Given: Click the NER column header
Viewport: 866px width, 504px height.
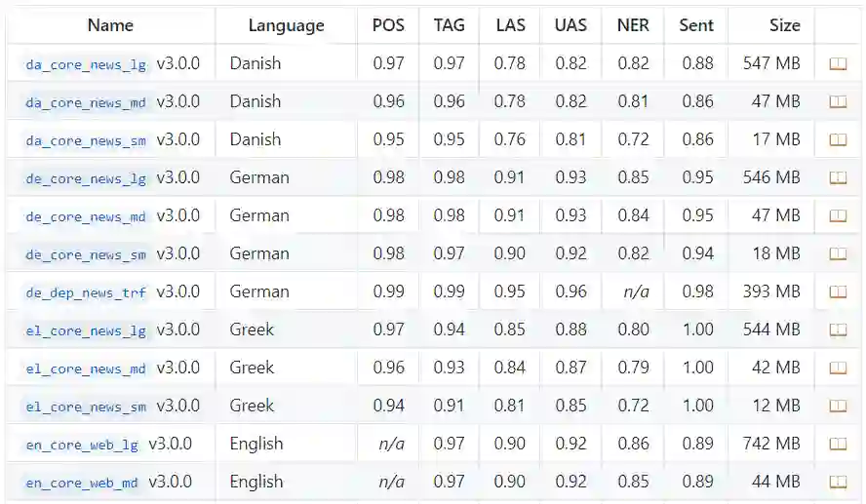Looking at the screenshot, I should click(633, 25).
